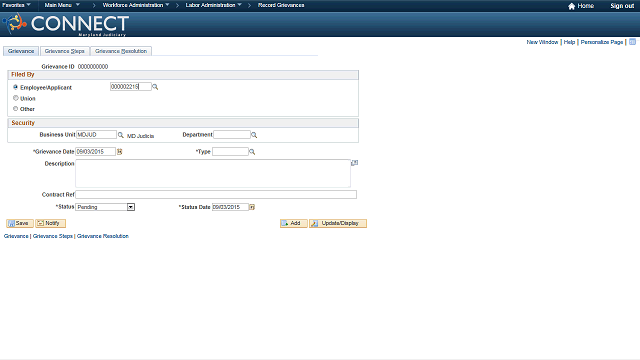Viewport: 640px width, 360px height.
Task: Click the CONNECT Maryland Judiciary logo
Action: [66, 24]
